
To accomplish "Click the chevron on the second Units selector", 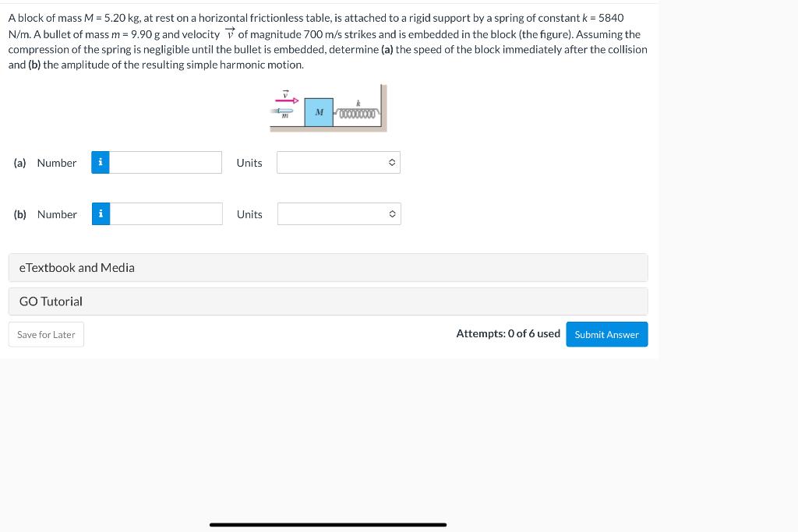I will pyautogui.click(x=393, y=213).
